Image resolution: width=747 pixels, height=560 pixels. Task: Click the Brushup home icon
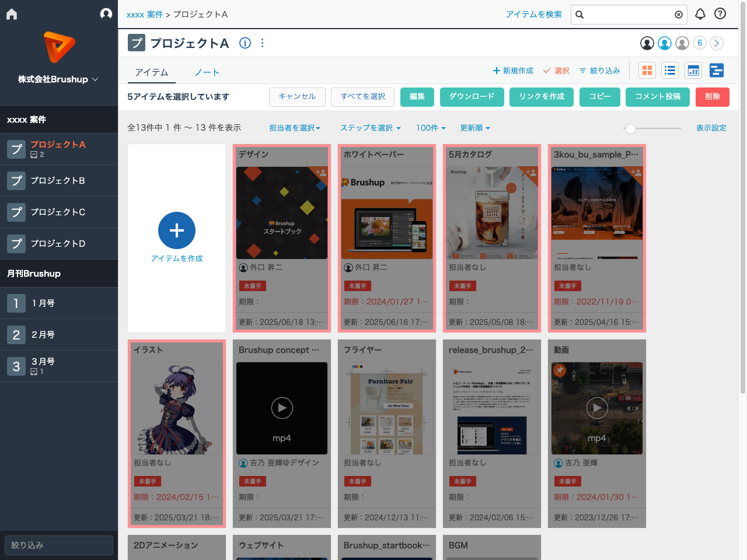coord(11,13)
